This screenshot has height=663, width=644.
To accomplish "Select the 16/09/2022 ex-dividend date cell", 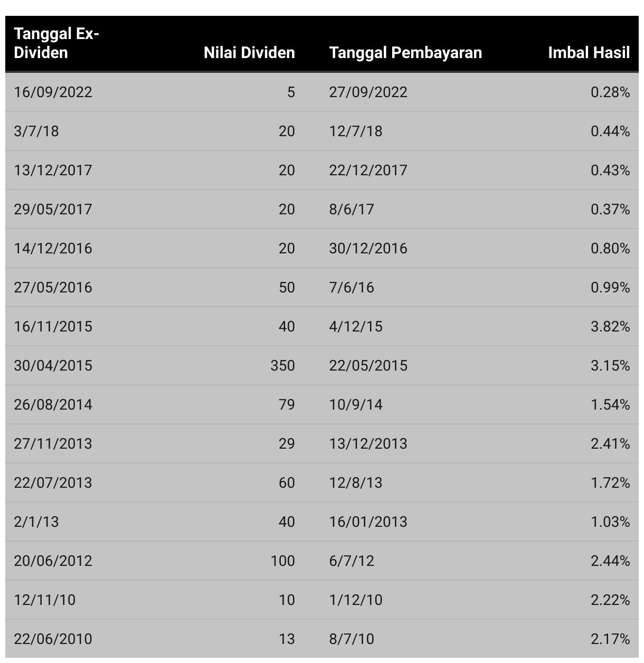I will 53,92.
